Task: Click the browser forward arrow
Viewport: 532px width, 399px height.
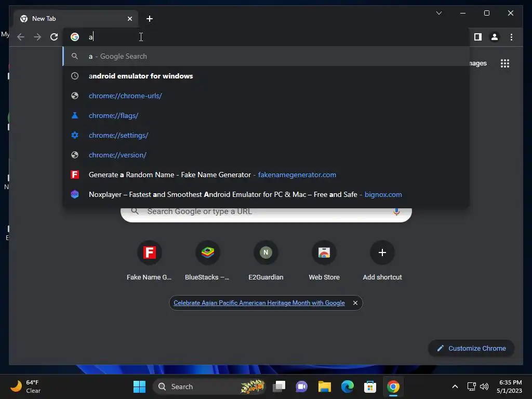Action: pyautogui.click(x=37, y=37)
